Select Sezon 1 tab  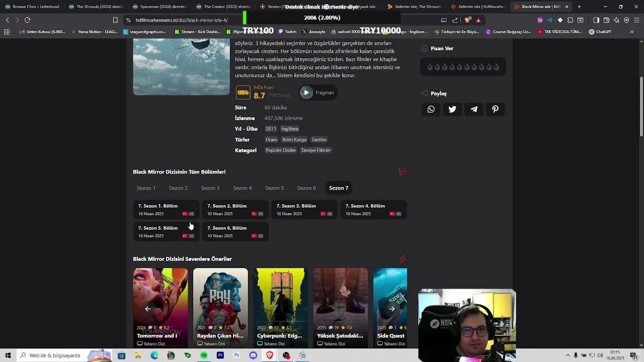(146, 188)
